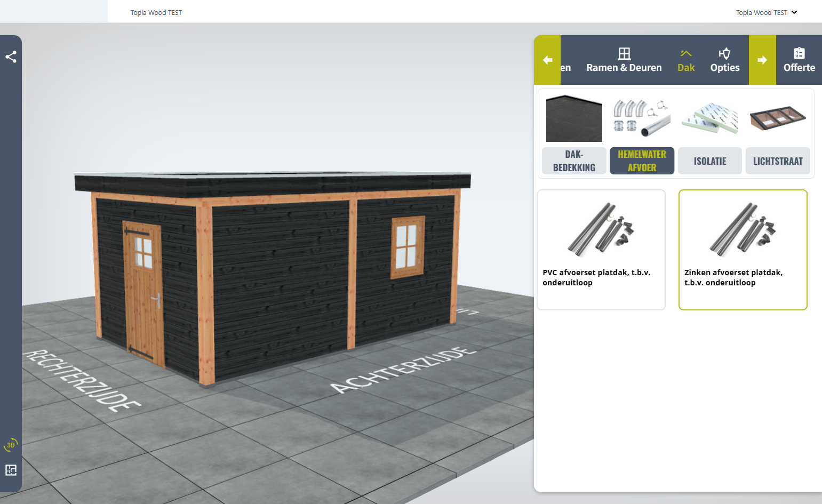Select the Lichtstraat skylight thumbnail

778,118
